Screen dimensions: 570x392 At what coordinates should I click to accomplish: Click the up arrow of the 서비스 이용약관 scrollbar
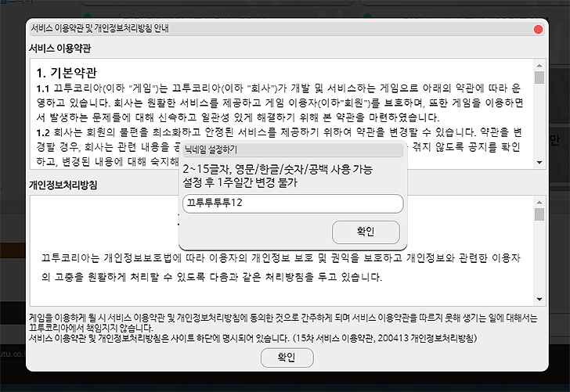[x=539, y=66]
